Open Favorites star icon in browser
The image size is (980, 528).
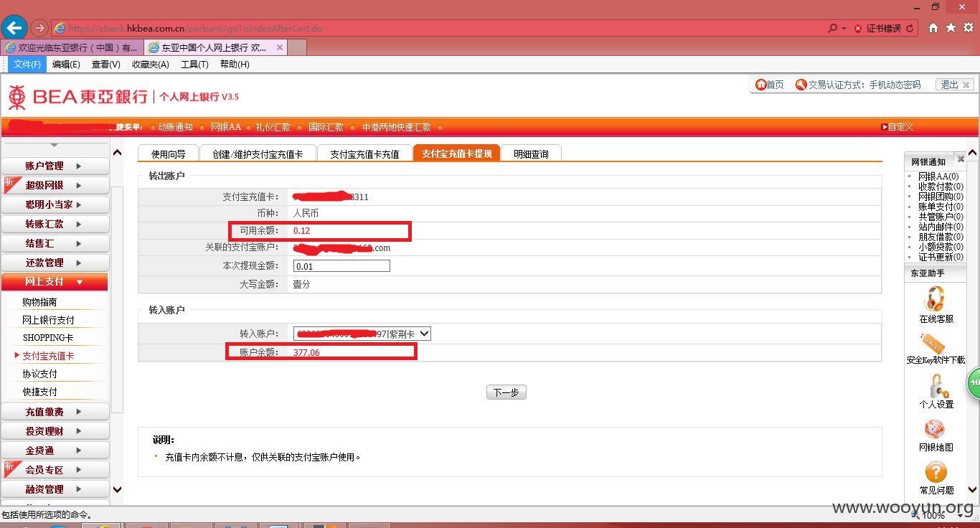(x=951, y=28)
